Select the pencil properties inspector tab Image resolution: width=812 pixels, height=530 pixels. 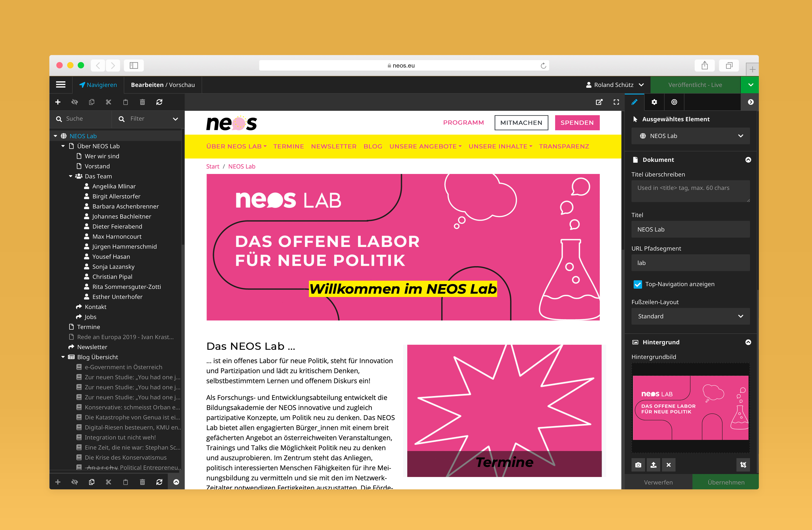(x=634, y=102)
